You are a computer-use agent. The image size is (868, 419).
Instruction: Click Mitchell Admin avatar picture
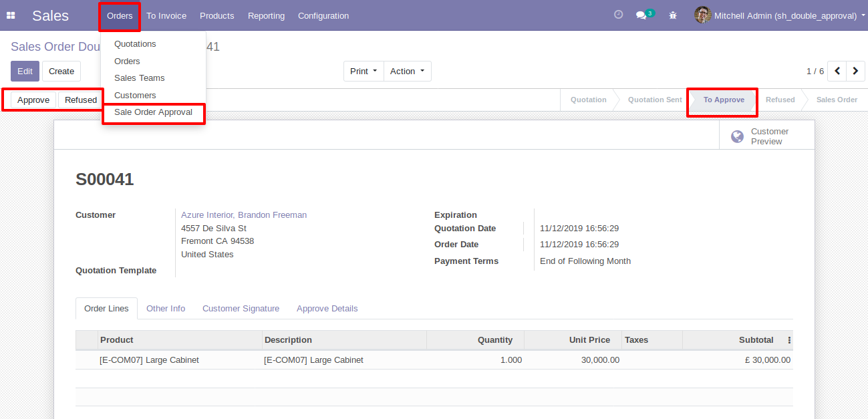[x=702, y=15]
